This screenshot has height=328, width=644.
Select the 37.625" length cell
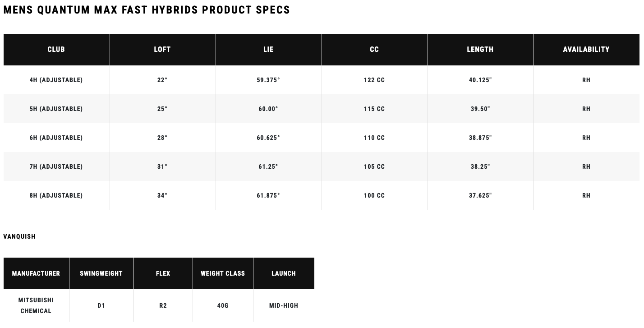pyautogui.click(x=480, y=195)
